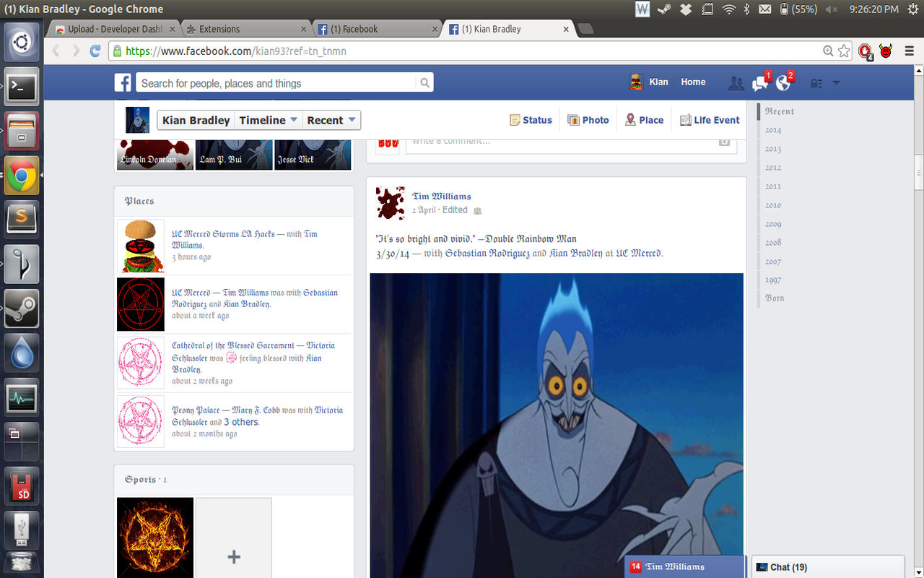Open the Files manager in the dock
924x578 pixels.
click(x=22, y=131)
